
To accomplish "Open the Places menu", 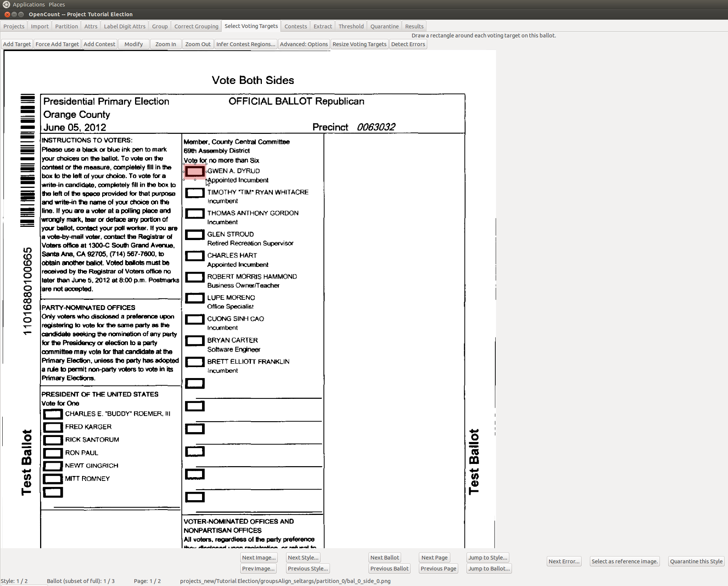I will coord(57,5).
